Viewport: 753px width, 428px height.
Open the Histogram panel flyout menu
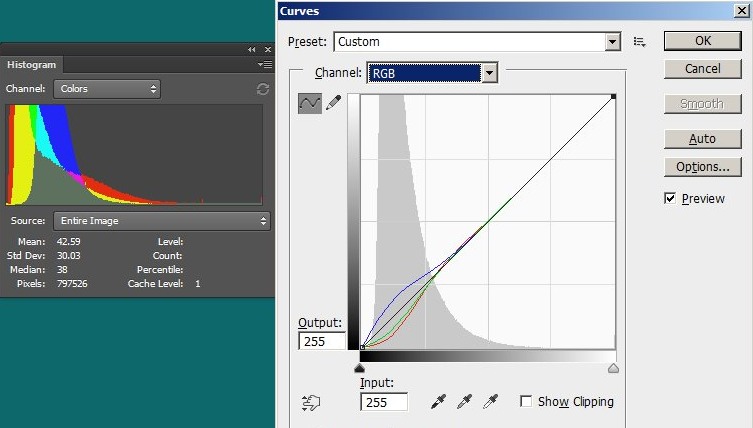click(264, 65)
